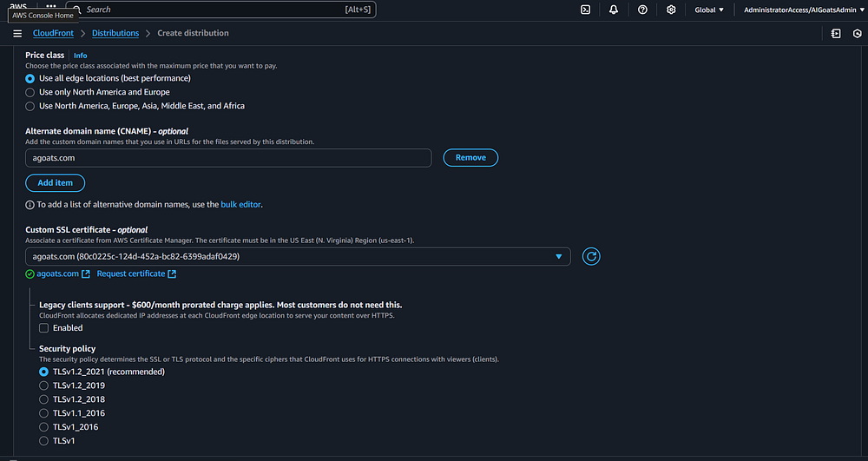Select Use only North America and Europe

click(x=30, y=92)
